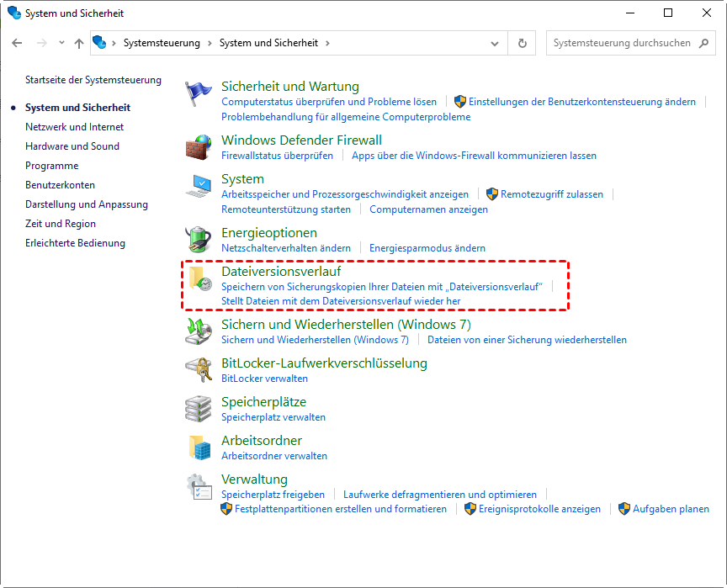Click Festplattenpartitionen erstellen und formatieren
This screenshot has height=588, width=727.
click(340, 509)
